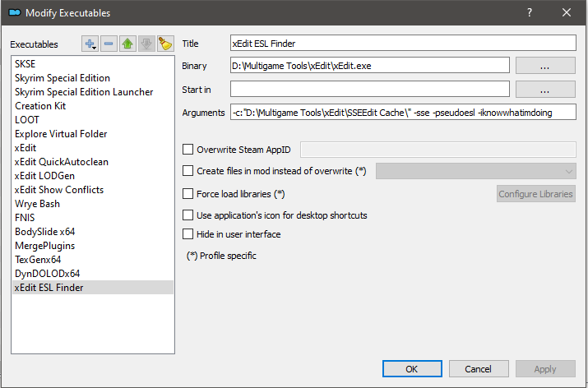Click the Cancel button

tap(476, 369)
